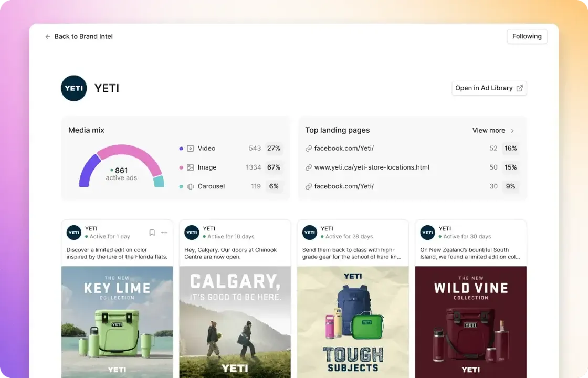The width and height of the screenshot is (588, 378).
Task: Click the back arrow icon beside Brand Intel
Action: pyautogui.click(x=48, y=36)
